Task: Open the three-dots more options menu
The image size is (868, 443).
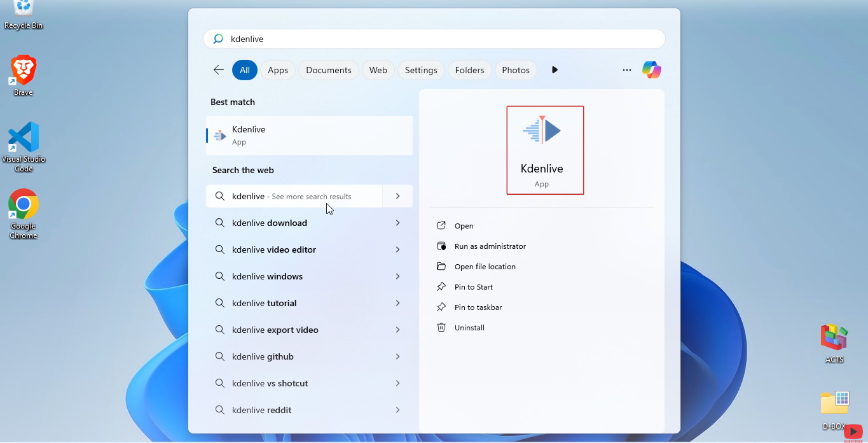Action: [x=627, y=70]
